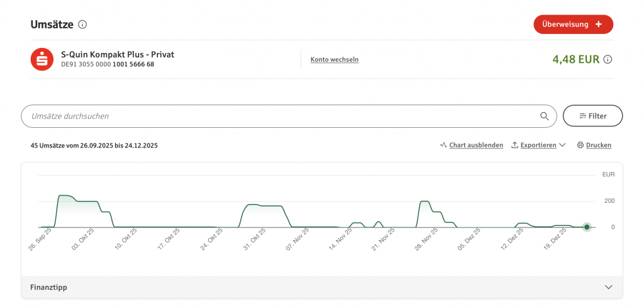The height and width of the screenshot is (308, 644).
Task: Hide the chart via Chart ausblenden
Action: [x=475, y=145]
